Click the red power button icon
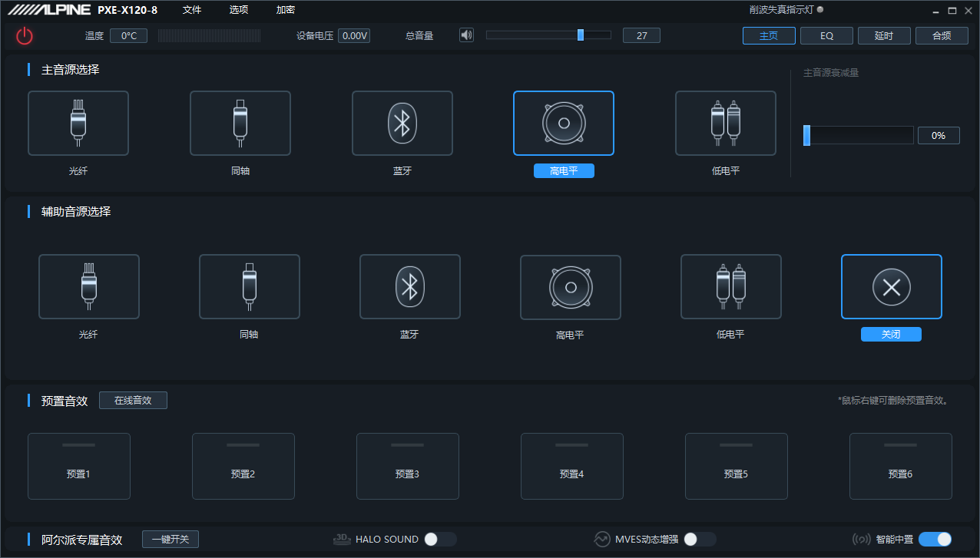This screenshot has width=980, height=558. pos(25,35)
